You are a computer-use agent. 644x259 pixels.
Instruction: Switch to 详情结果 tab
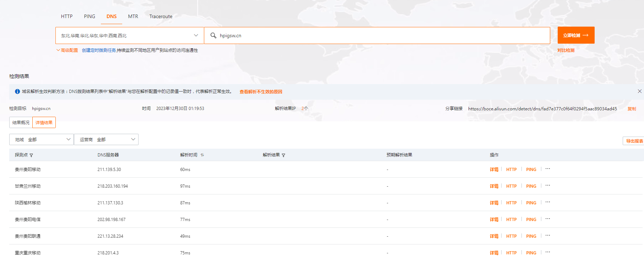click(x=44, y=122)
